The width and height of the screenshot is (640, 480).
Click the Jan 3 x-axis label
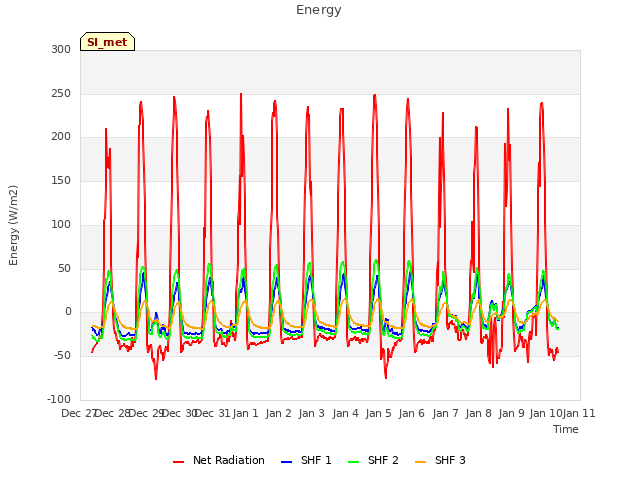(x=312, y=413)
